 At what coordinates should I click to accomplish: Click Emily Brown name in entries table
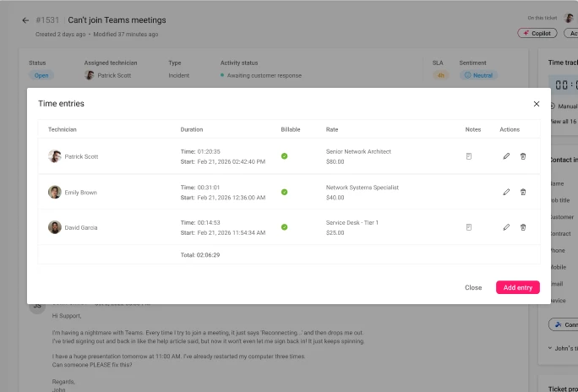pyautogui.click(x=81, y=193)
